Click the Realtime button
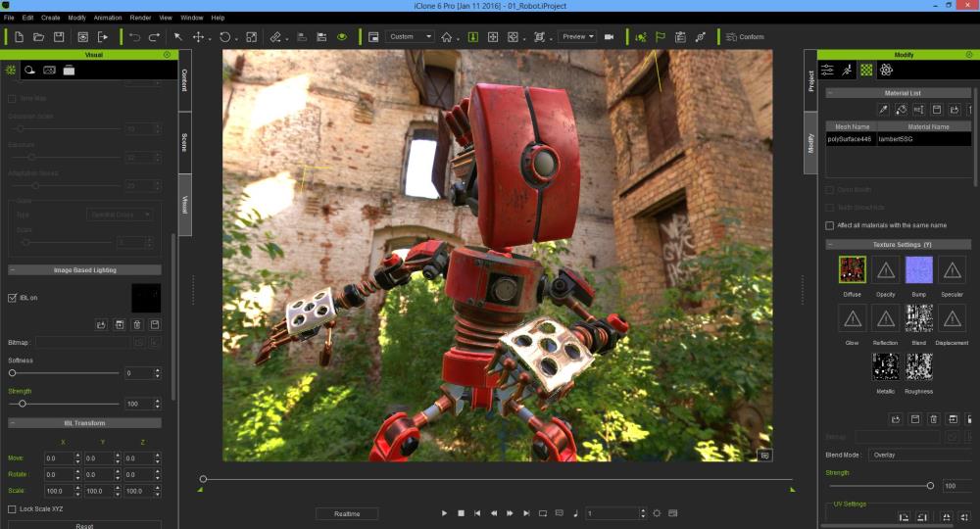The width and height of the screenshot is (980, 529). tap(347, 513)
